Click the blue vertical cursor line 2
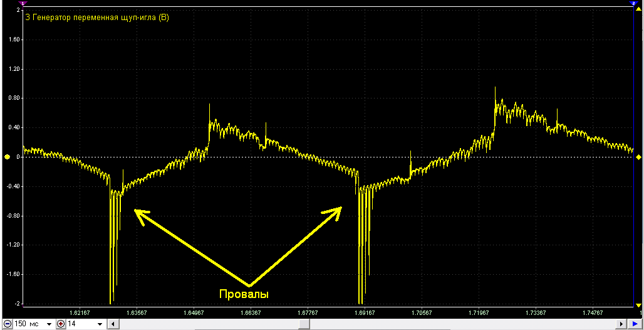Viewport: 644px width, 330px height. click(634, 156)
